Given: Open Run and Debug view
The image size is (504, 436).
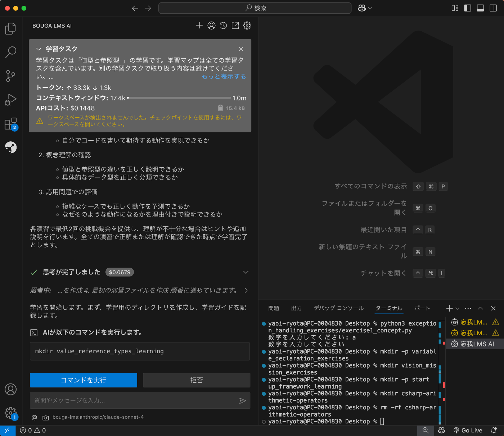Looking at the screenshot, I should 11,100.
